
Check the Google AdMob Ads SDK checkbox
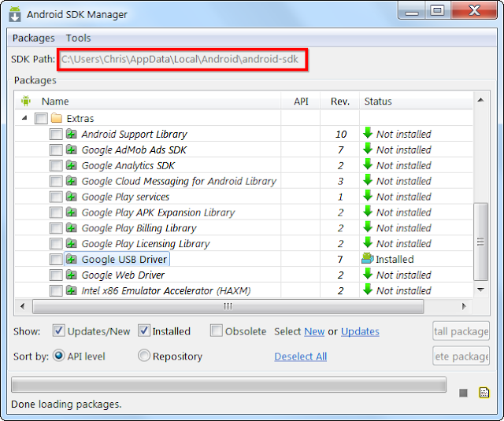[56, 150]
